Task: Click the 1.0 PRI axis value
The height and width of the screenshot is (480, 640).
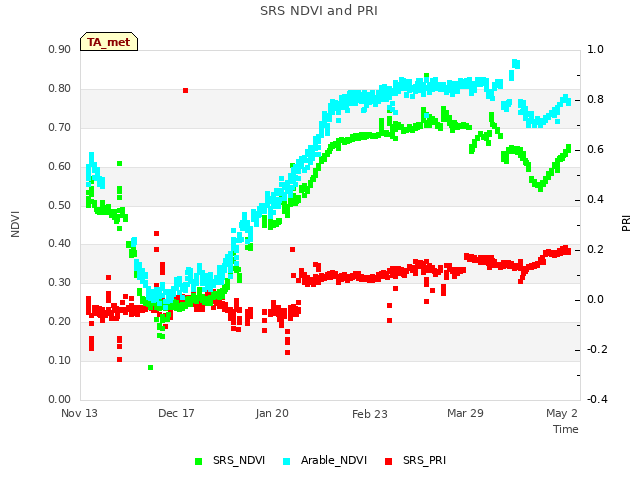Action: pyautogui.click(x=595, y=49)
